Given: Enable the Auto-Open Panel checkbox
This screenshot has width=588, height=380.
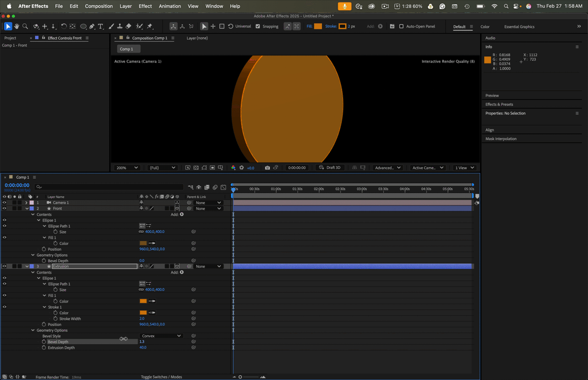Looking at the screenshot, I should coord(401,26).
